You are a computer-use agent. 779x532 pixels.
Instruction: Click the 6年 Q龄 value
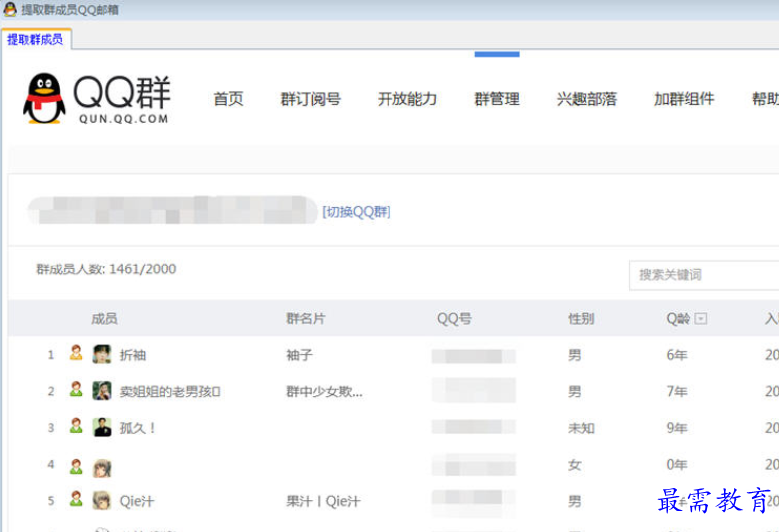[x=677, y=355]
